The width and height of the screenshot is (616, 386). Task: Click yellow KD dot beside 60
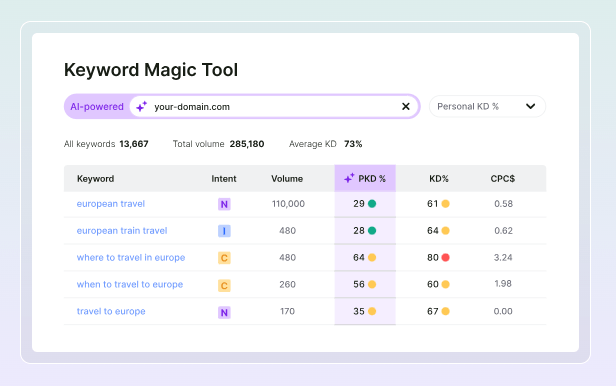(x=446, y=284)
